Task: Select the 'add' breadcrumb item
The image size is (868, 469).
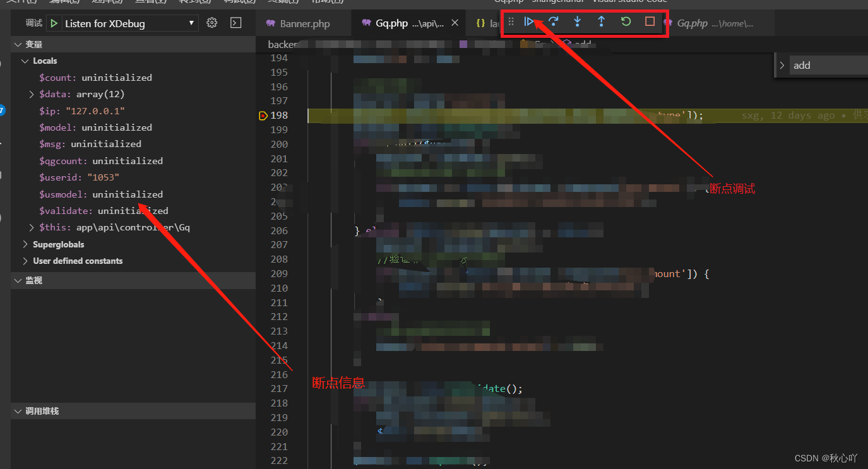Action: tap(576, 44)
